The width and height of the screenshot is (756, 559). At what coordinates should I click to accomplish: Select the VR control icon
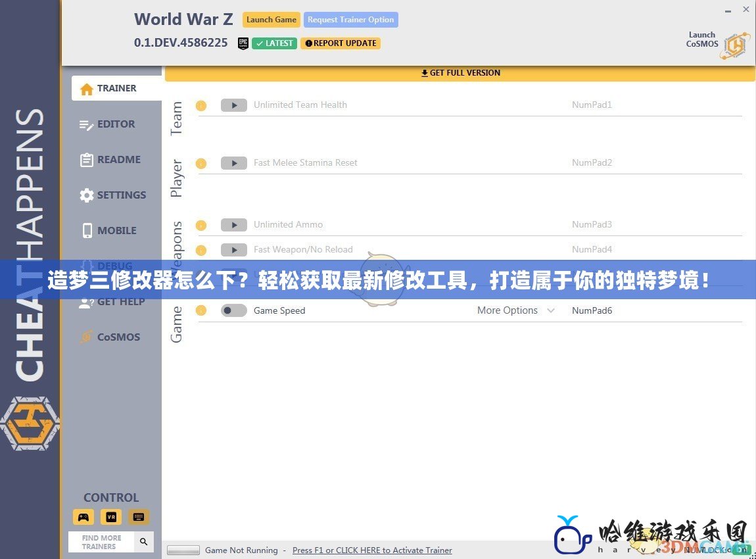pyautogui.click(x=111, y=517)
